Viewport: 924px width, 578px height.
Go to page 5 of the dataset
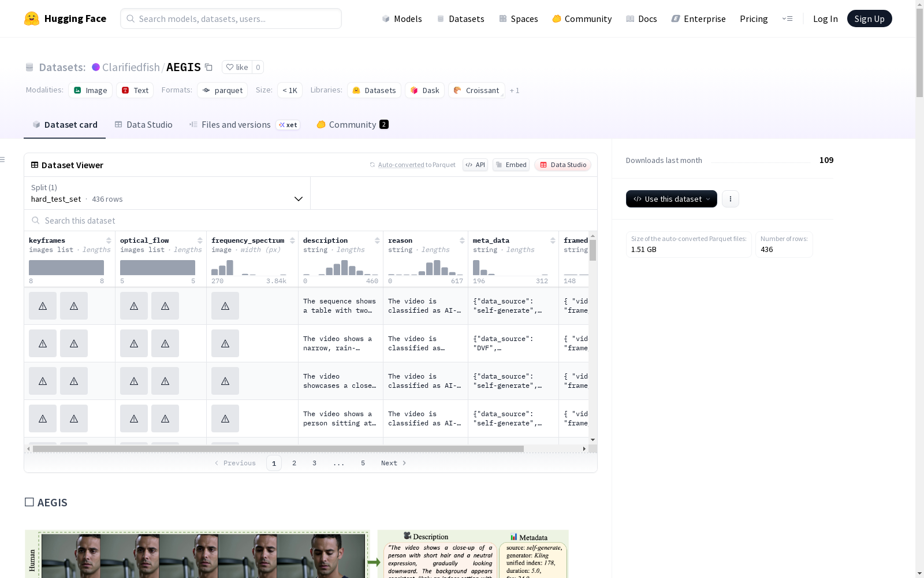[363, 463]
